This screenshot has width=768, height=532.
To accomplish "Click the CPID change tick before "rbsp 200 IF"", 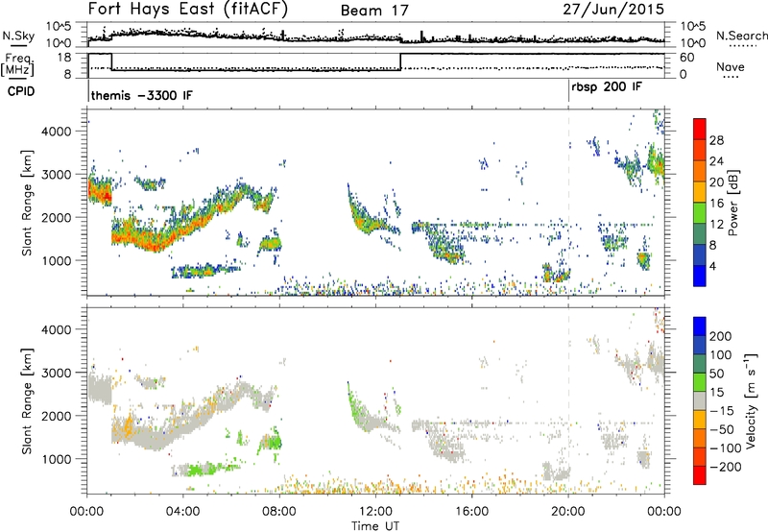I will (568, 90).
